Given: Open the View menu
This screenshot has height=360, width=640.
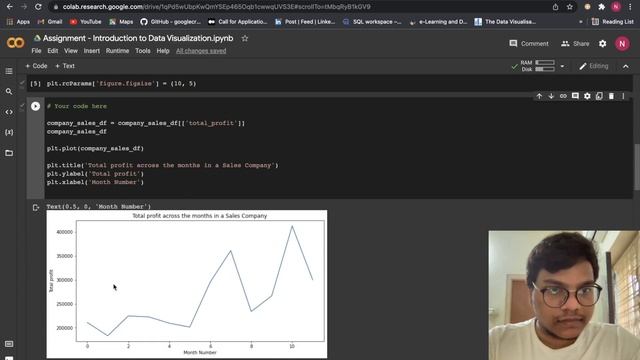Looking at the screenshot, I should [x=71, y=51].
